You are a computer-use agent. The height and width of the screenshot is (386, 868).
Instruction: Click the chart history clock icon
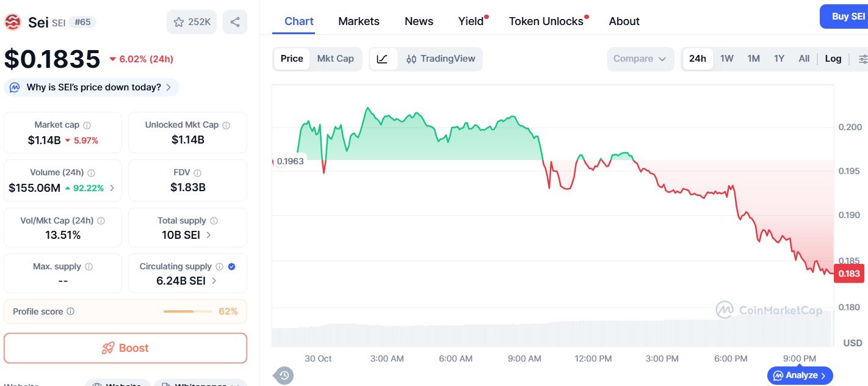tap(283, 375)
